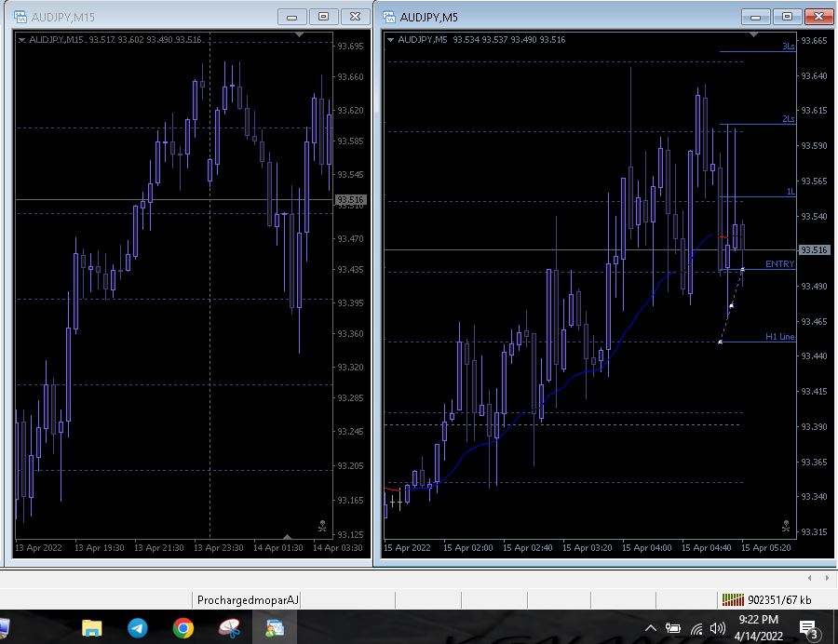Expand the AUDJPY,M15 chart header triangle
The image size is (838, 644).
[x=21, y=39]
